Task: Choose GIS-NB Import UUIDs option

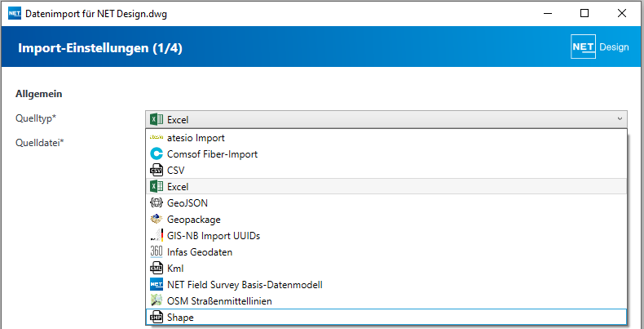Action: (386, 236)
